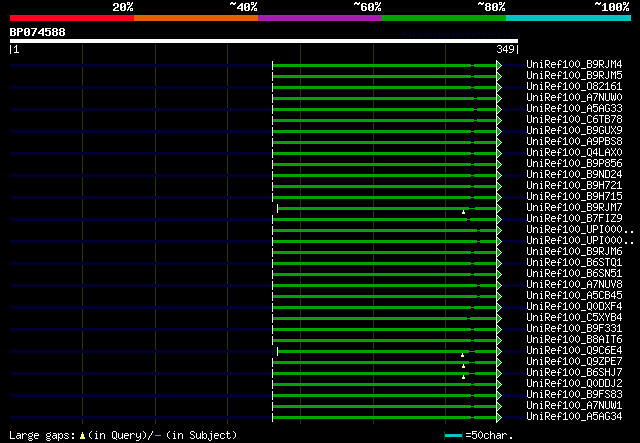Select the UniRef100_B7FIZ9 label

point(574,219)
